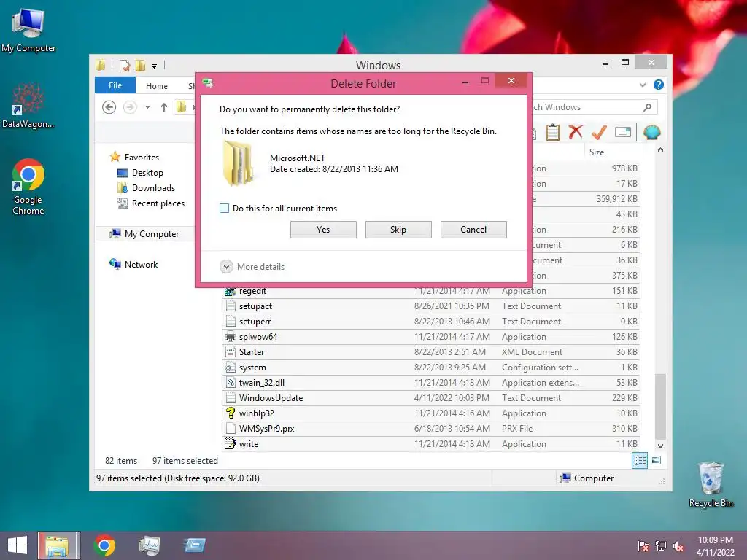Click the splwow64 printer icon
747x560 pixels.
click(231, 337)
